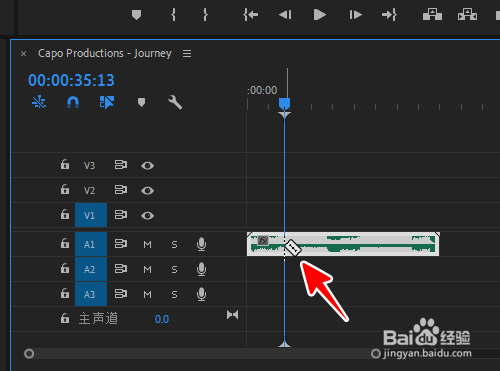Toggle lock on track V2
500x371 pixels.
pos(65,189)
